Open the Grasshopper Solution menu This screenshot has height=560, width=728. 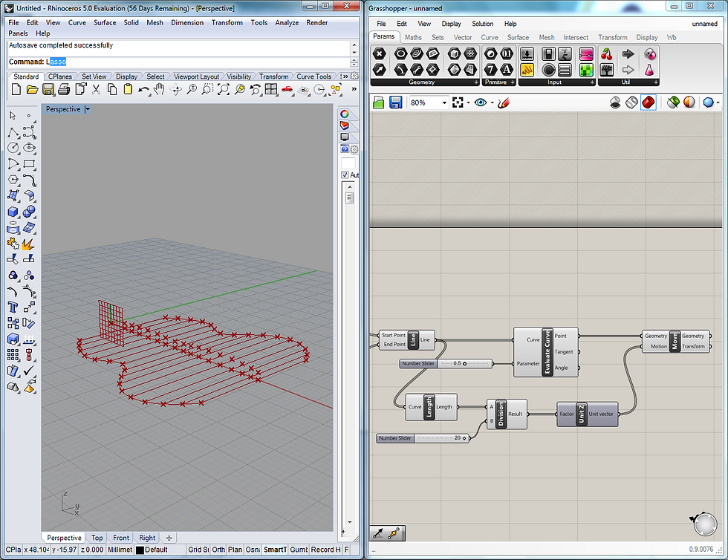[x=482, y=24]
